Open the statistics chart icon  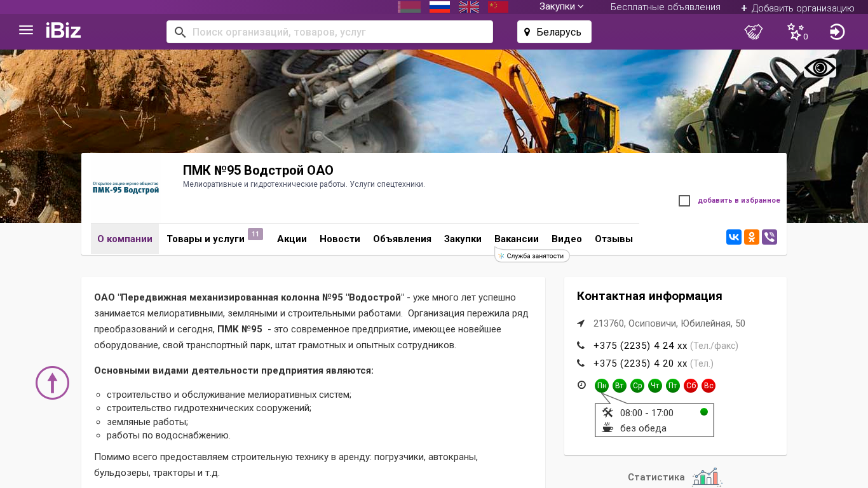[x=707, y=477]
